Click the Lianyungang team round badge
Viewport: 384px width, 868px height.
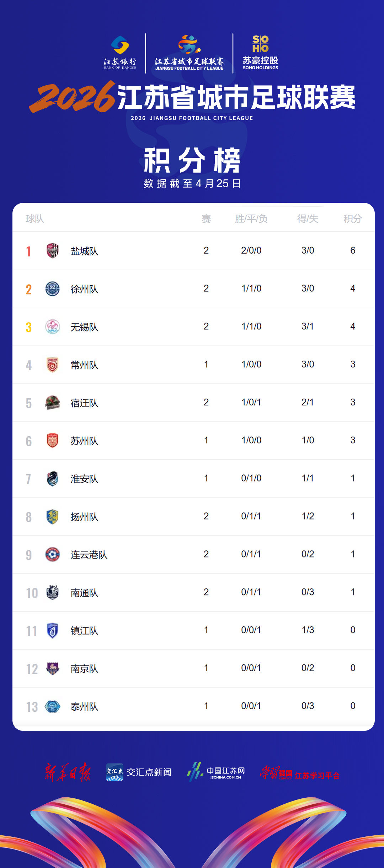[53, 555]
